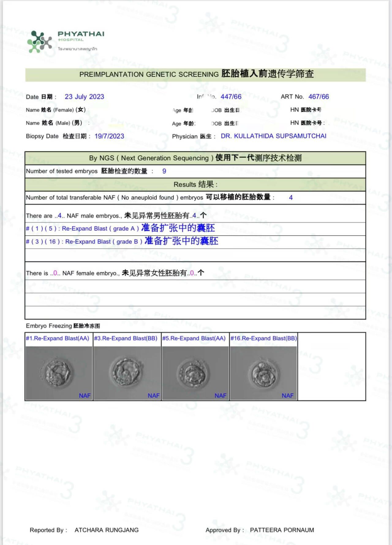The image size is (392, 545).
Task: Open embryo #16 Re-Expand Blast(BB) image
Action: pyautogui.click(x=263, y=373)
